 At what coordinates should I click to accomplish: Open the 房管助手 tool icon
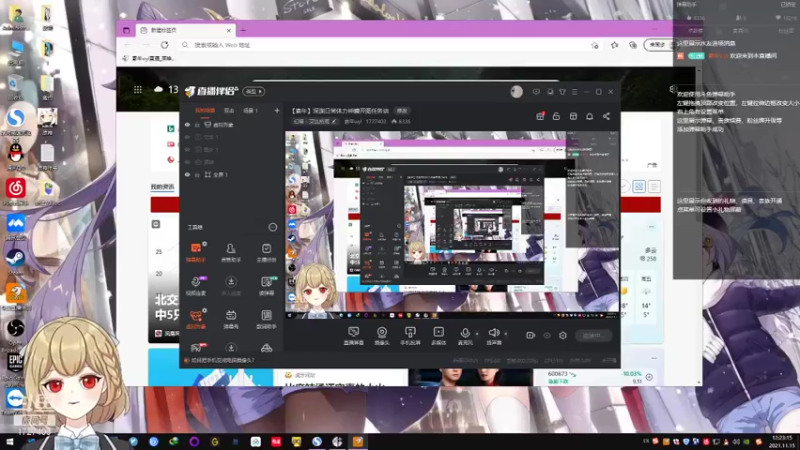coord(231,252)
